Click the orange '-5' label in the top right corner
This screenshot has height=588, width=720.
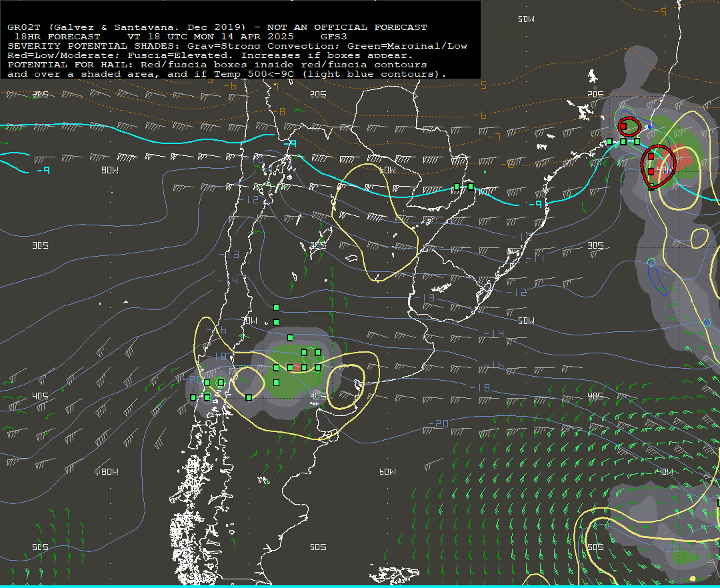pyautogui.click(x=660, y=11)
